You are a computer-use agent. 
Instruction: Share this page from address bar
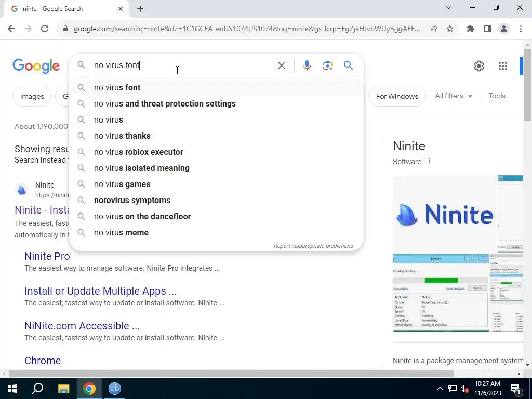pyautogui.click(x=433, y=29)
